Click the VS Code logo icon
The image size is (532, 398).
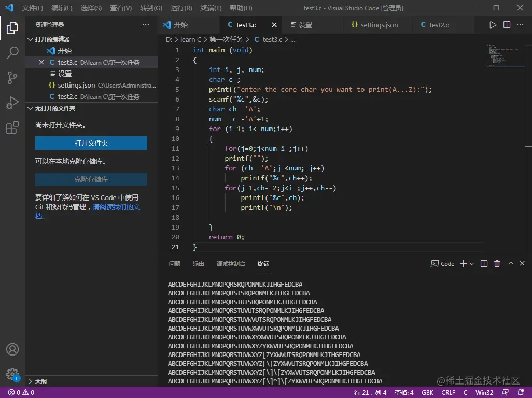9,7
